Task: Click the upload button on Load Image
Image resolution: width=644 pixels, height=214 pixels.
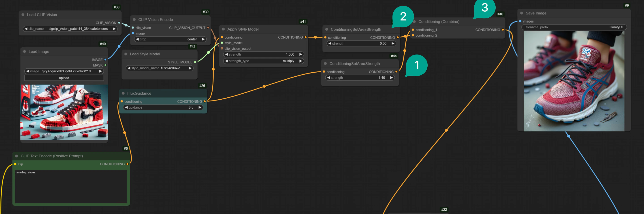Action: (64, 78)
